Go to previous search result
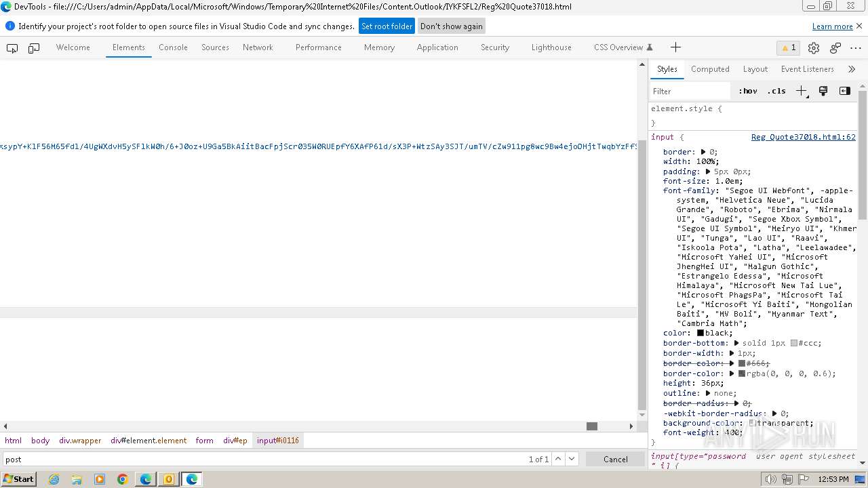 click(x=558, y=459)
